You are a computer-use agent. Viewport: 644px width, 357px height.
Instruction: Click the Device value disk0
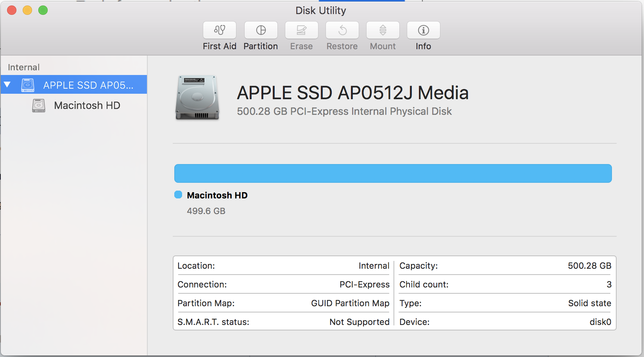point(600,322)
